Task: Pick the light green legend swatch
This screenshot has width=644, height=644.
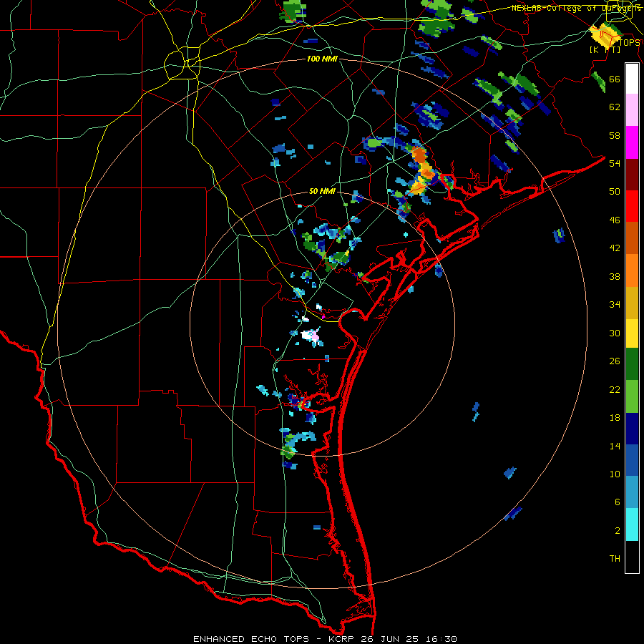Action: pyautogui.click(x=632, y=396)
